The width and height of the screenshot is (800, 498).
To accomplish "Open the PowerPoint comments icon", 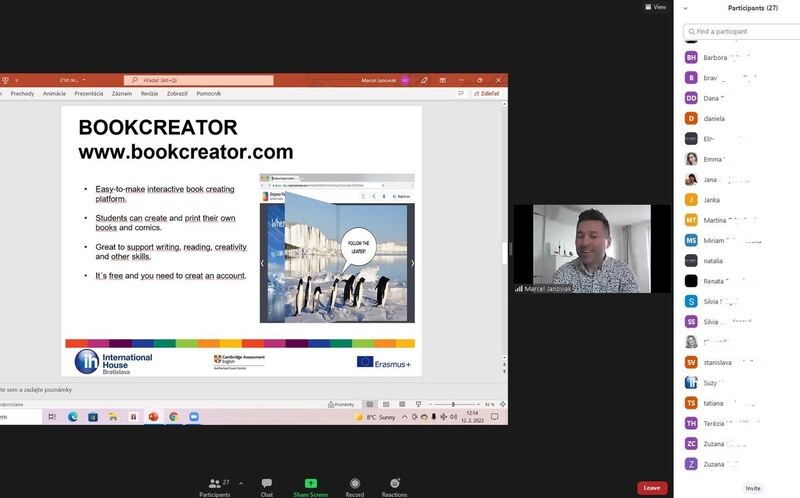I will coord(461,94).
